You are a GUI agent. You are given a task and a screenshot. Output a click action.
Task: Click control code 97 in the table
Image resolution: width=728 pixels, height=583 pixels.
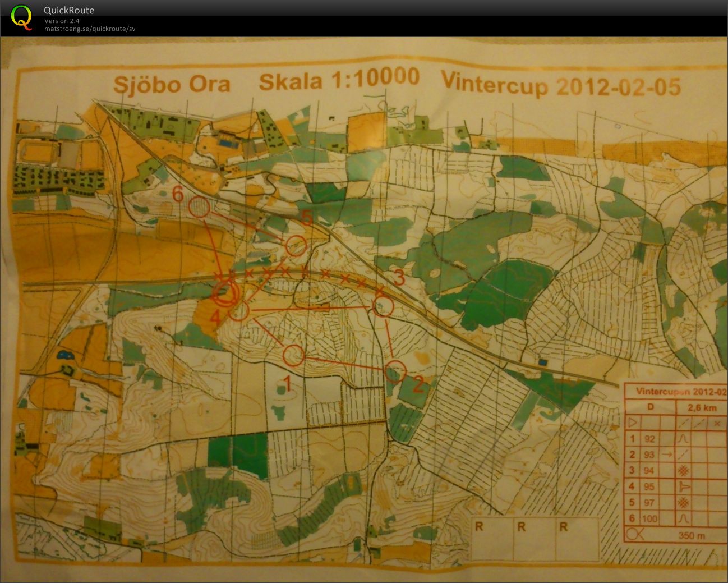[649, 503]
